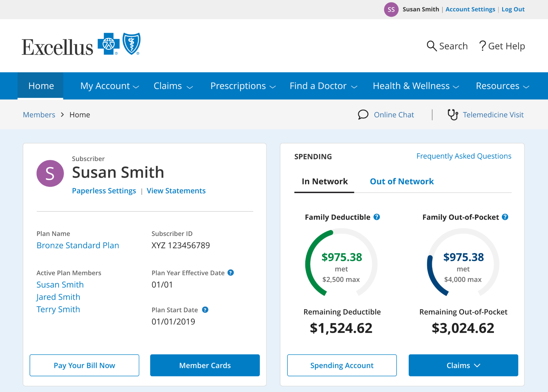
Task: Click the purple S subscriber avatar
Action: coord(50,173)
